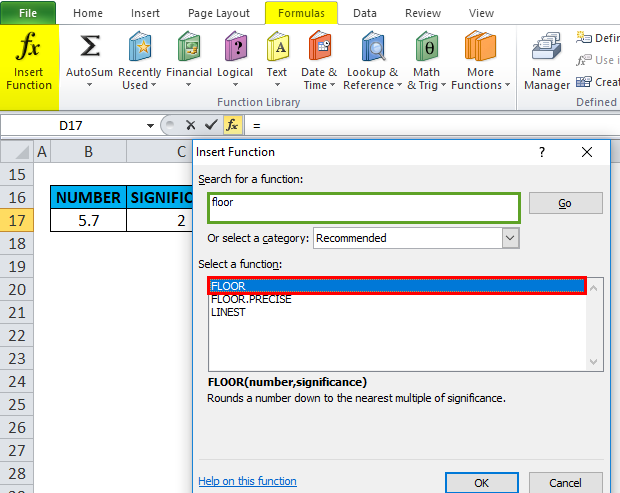Viewport: 620px width, 493px height.
Task: Expand the Financial dropdown arrow
Action: 189,85
